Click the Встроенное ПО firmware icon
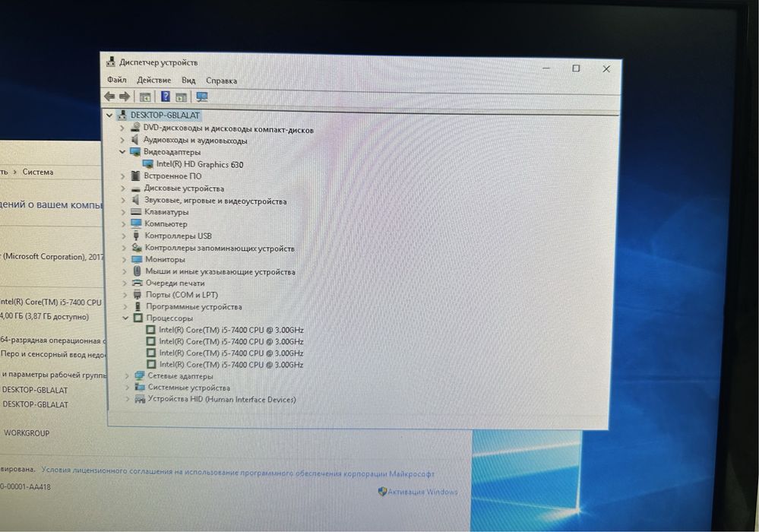Viewport: 759px width, 532px height. tap(135, 176)
